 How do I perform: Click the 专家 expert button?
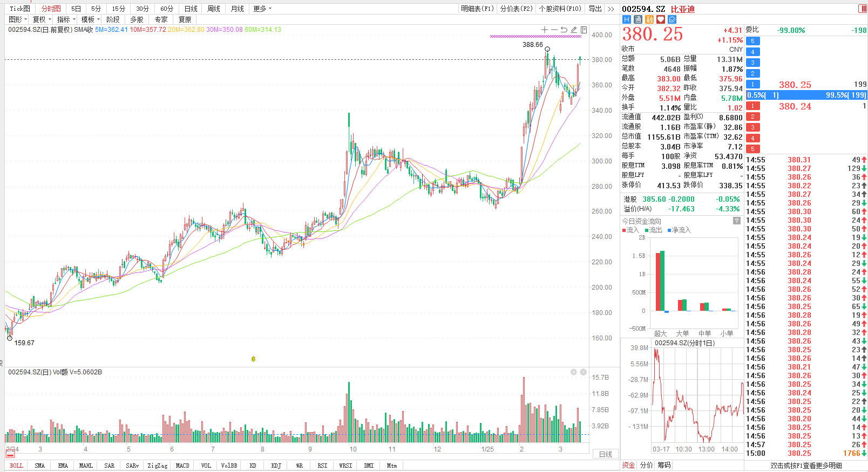point(161,19)
